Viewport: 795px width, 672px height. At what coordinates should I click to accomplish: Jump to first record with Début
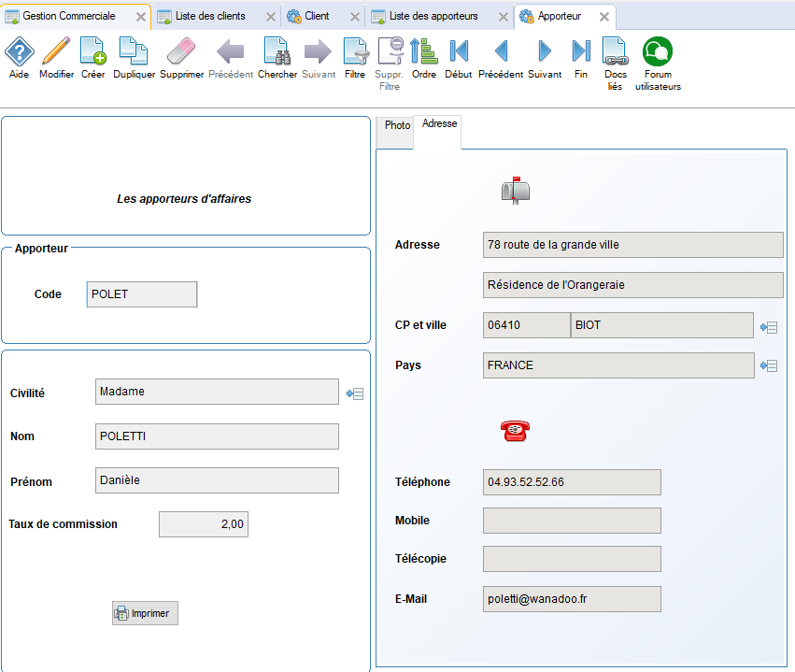459,51
